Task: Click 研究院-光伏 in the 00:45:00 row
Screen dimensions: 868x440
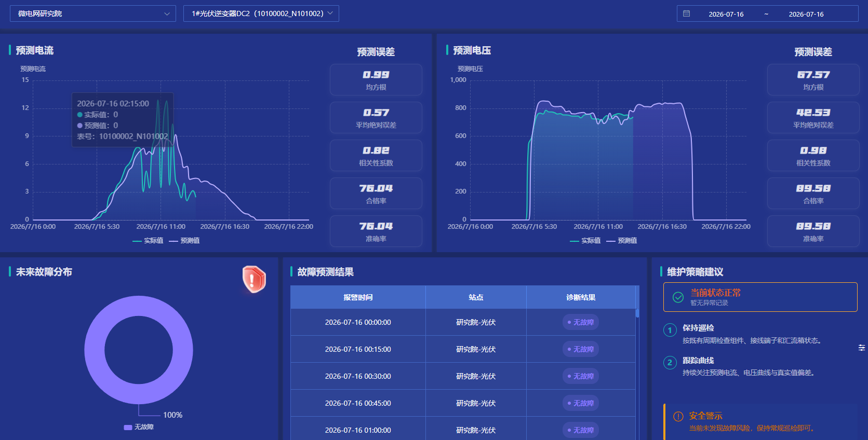Action: [x=476, y=403]
